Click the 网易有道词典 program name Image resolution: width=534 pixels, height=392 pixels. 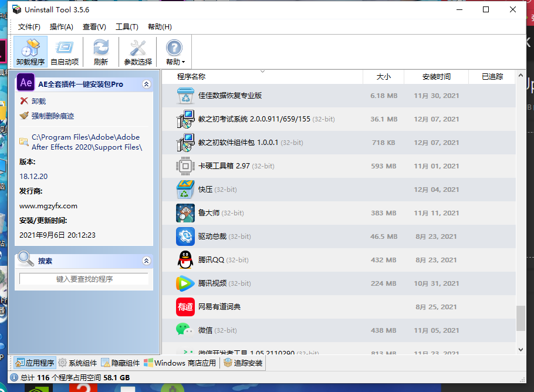[x=219, y=307]
